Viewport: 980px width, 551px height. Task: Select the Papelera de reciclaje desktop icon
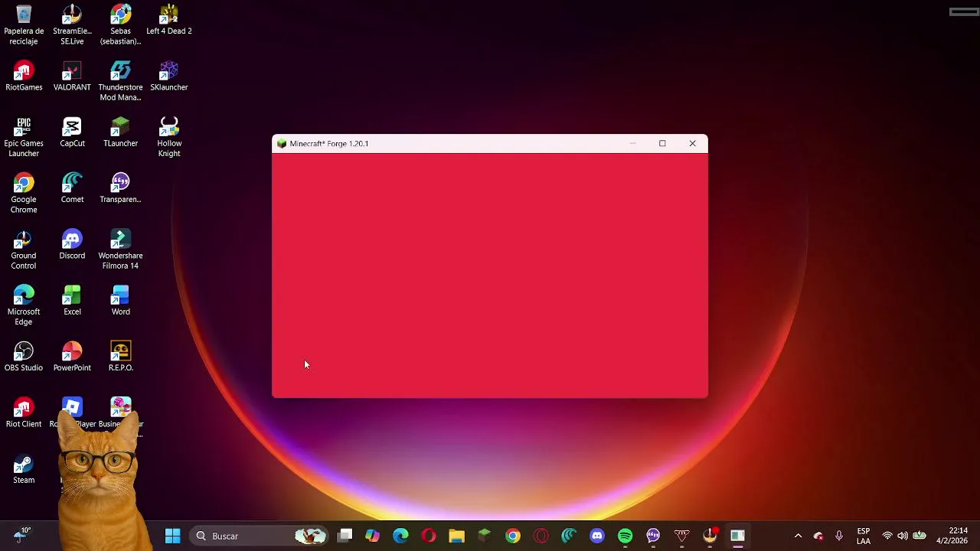24,25
